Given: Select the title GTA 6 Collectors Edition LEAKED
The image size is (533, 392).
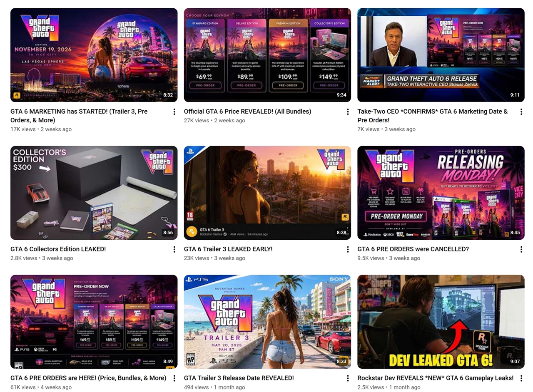Looking at the screenshot, I should (x=58, y=249).
